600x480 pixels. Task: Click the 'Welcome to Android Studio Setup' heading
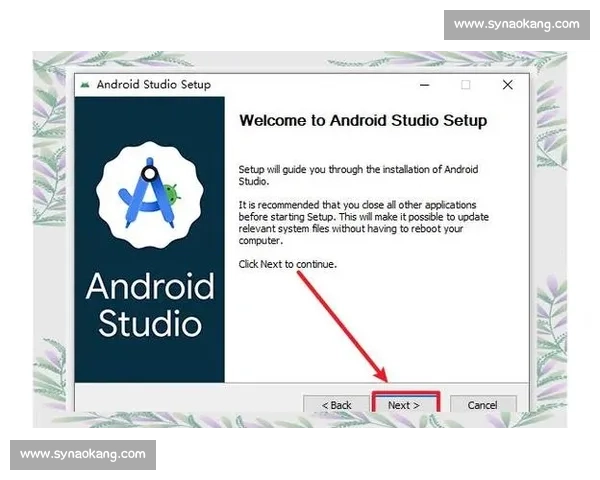(x=363, y=121)
